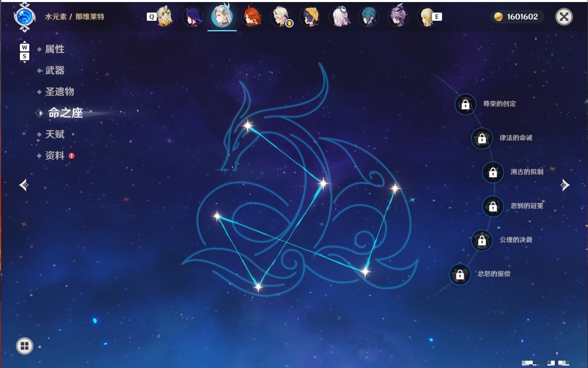Open the first locked constellation 尊荣的创定
This screenshot has height=368, width=588.
point(465,105)
